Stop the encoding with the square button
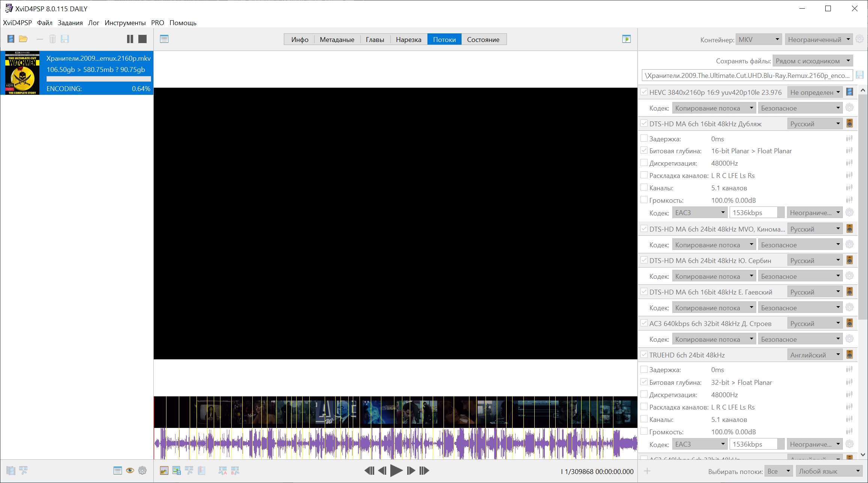This screenshot has width=868, height=483. coord(142,39)
